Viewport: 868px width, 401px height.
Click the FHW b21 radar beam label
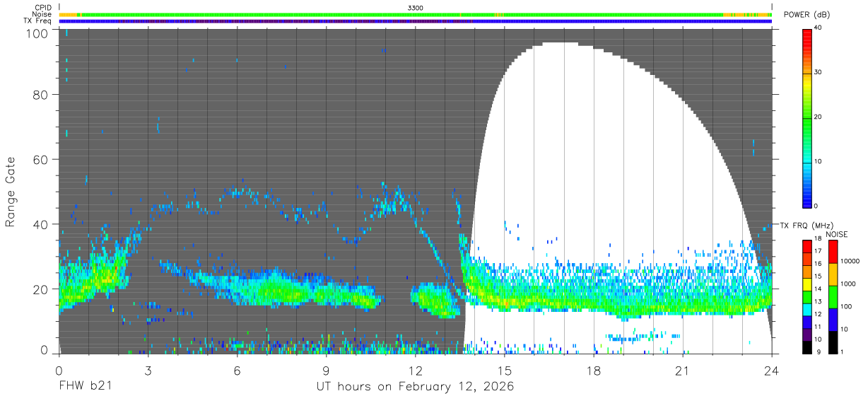point(85,387)
